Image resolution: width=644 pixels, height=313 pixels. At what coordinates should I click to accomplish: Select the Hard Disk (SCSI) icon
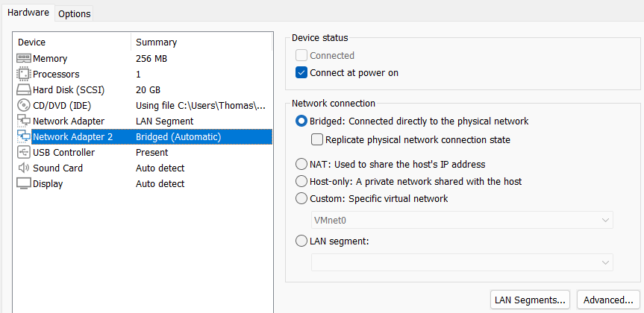coord(24,89)
